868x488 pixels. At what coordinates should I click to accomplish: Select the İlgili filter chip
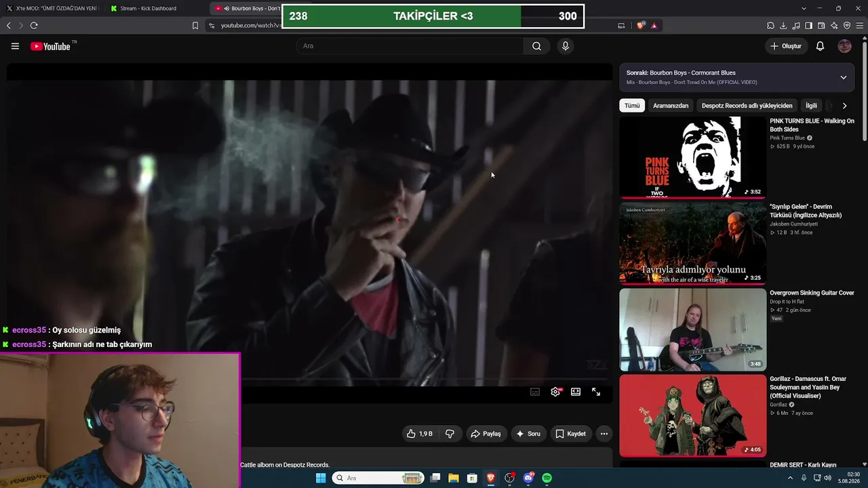coord(811,106)
